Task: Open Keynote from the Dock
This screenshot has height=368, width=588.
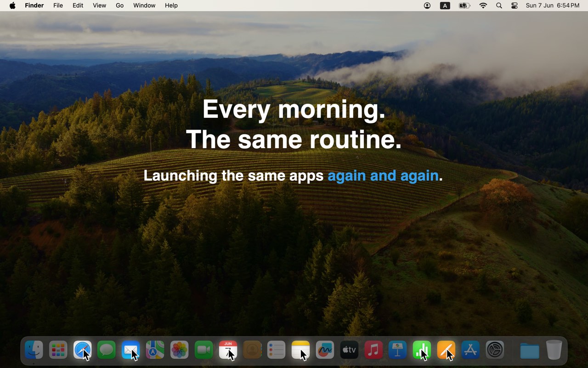Action: tap(398, 351)
